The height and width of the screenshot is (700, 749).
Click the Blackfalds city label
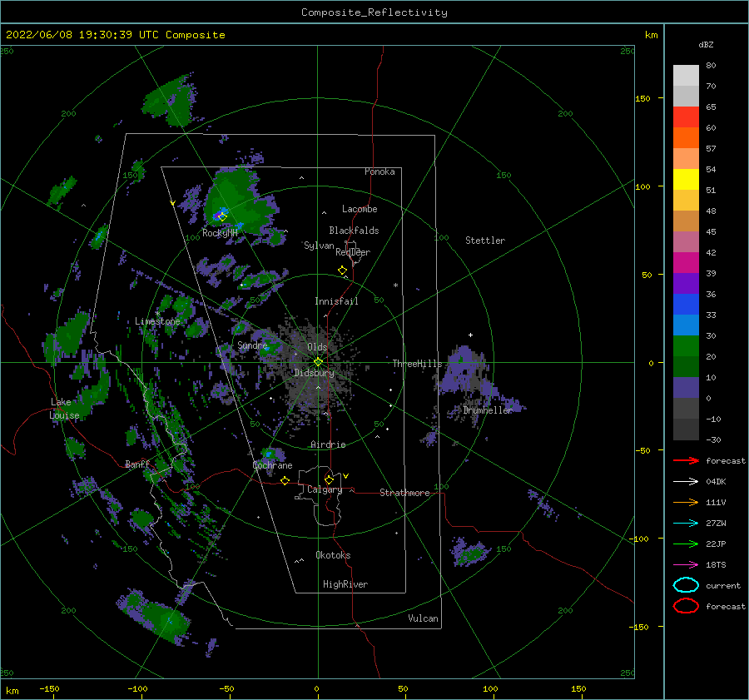click(x=354, y=231)
